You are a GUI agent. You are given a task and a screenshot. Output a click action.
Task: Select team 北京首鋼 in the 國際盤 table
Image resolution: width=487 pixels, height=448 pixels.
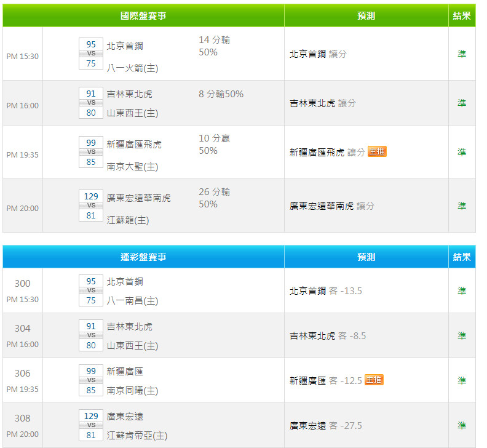tap(125, 46)
